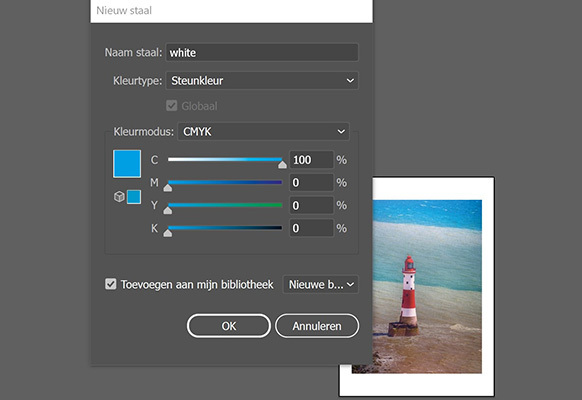Click the Y slider track
Screen dimensions: 582x400
(x=225, y=205)
